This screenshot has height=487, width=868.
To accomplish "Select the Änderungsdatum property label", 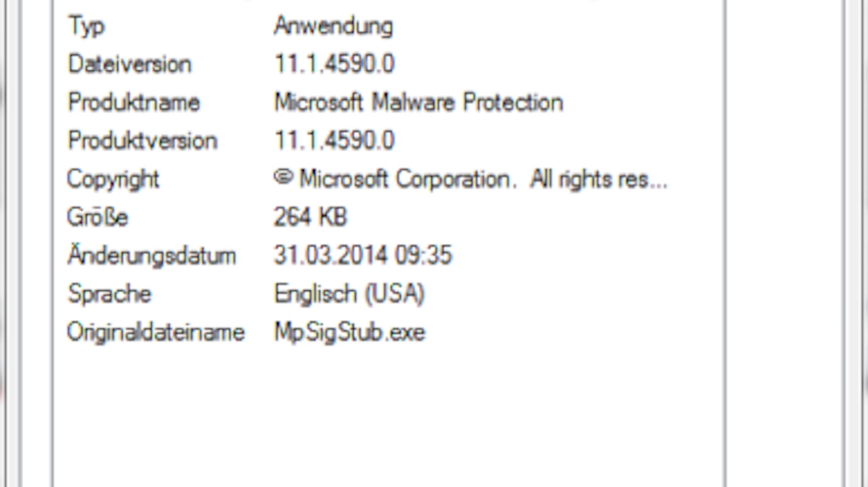I will tap(151, 255).
